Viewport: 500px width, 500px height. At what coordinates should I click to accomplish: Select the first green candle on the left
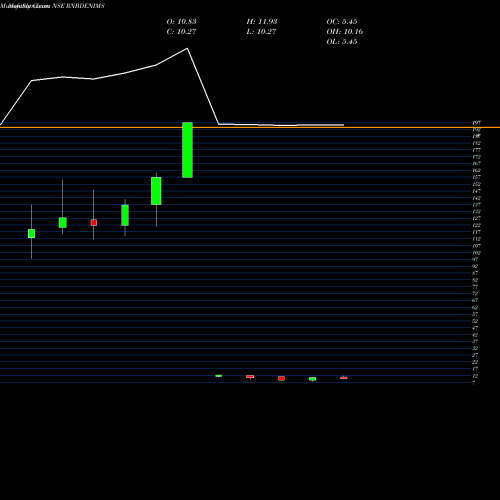click(31, 233)
